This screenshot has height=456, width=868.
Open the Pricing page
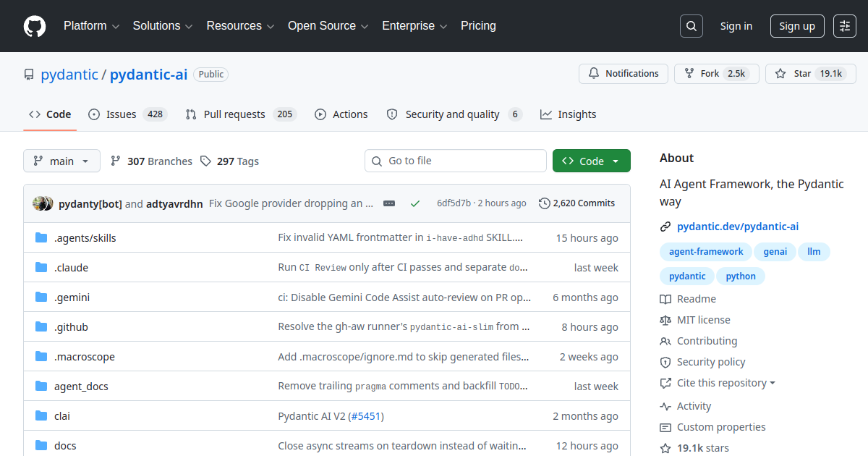[x=478, y=26]
